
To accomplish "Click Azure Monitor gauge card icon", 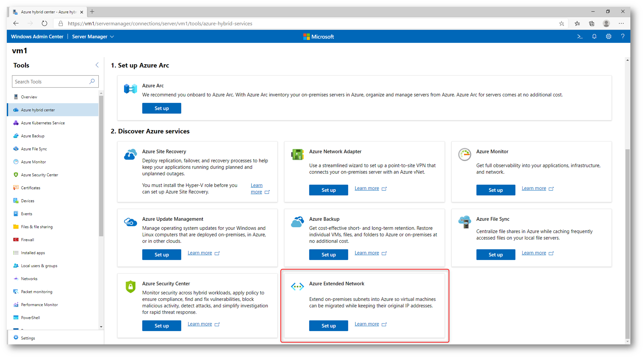I will pos(464,154).
